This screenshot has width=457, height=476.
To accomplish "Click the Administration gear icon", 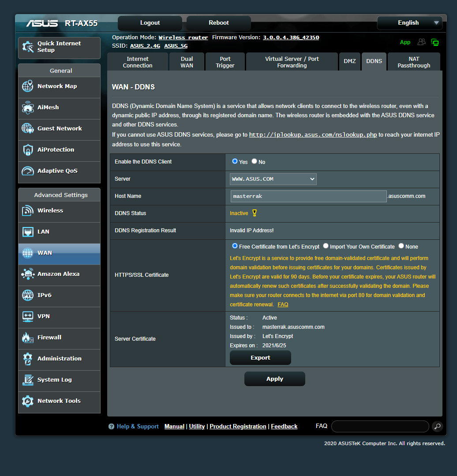I will pos(28,359).
